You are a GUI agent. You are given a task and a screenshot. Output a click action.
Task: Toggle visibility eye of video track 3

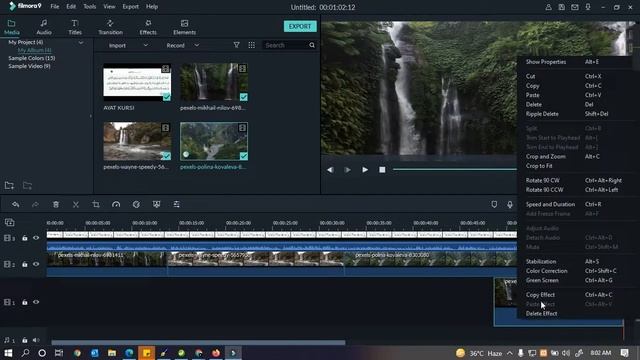[x=36, y=238]
